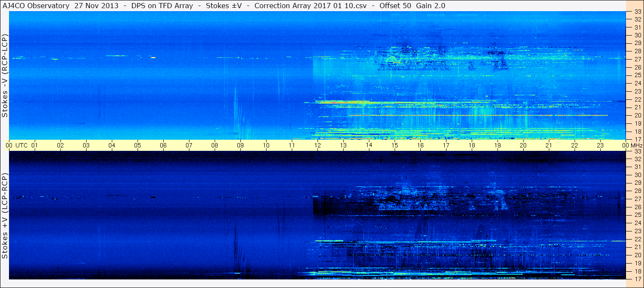The image size is (644, 288).
Task: Click 33 MHz tick in Stokes -V panel
Action: (638, 12)
